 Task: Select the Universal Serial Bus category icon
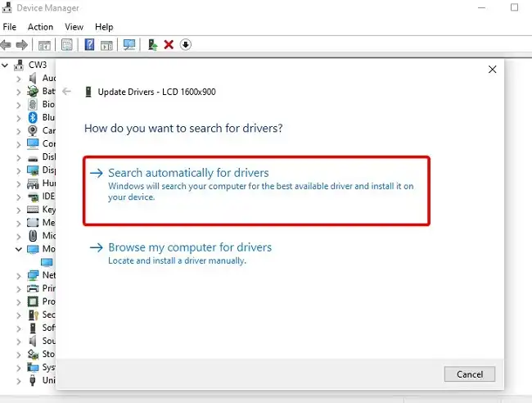pyautogui.click(x=33, y=380)
